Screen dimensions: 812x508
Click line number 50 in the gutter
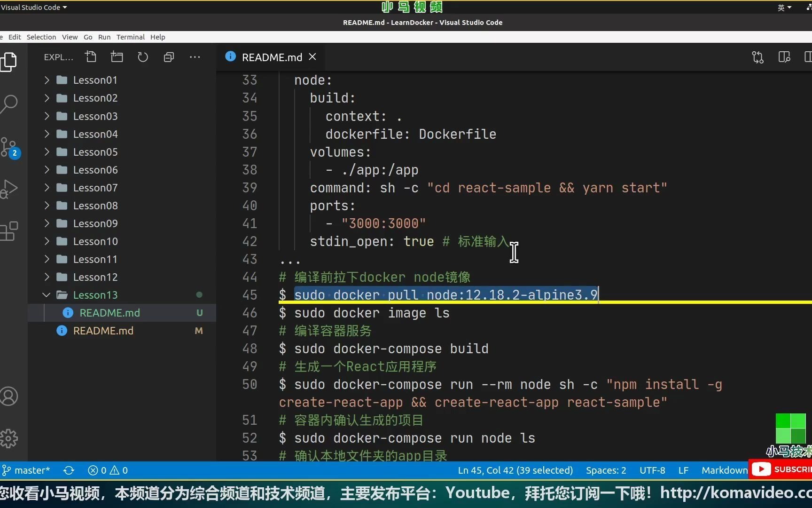tap(250, 384)
